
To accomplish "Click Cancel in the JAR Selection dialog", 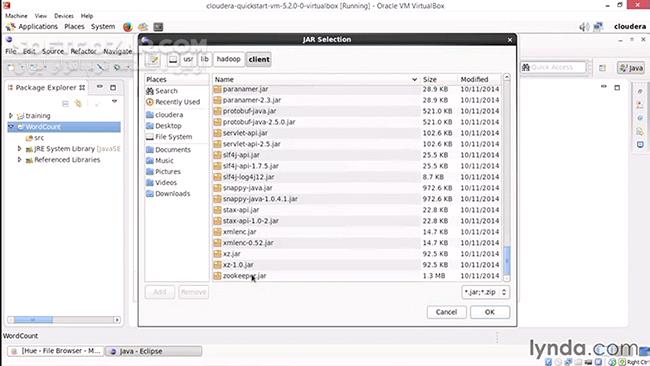I will 446,312.
